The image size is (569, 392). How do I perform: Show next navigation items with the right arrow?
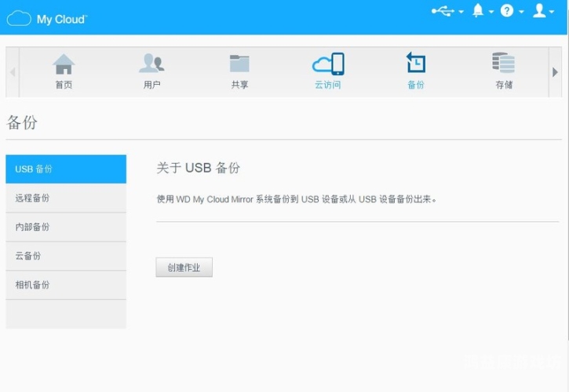(555, 72)
